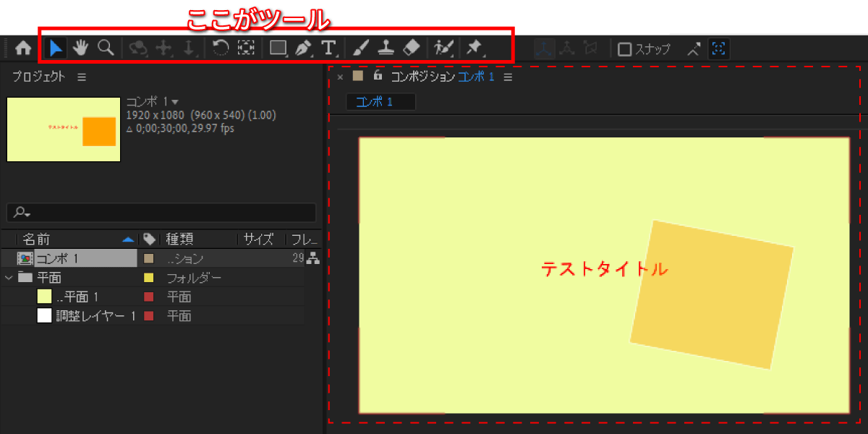
Task: Toggle the snap collapsed-features icon at toolbar end
Action: (x=719, y=48)
